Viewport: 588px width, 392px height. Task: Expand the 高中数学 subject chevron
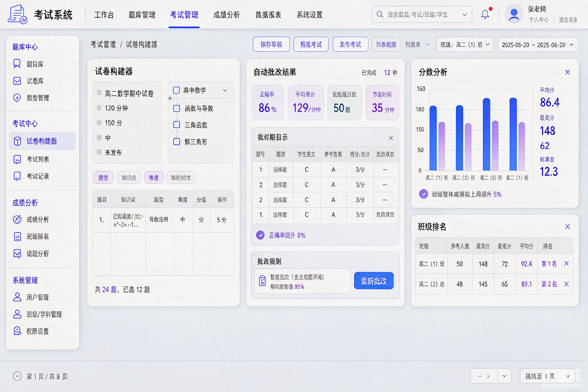tap(225, 90)
